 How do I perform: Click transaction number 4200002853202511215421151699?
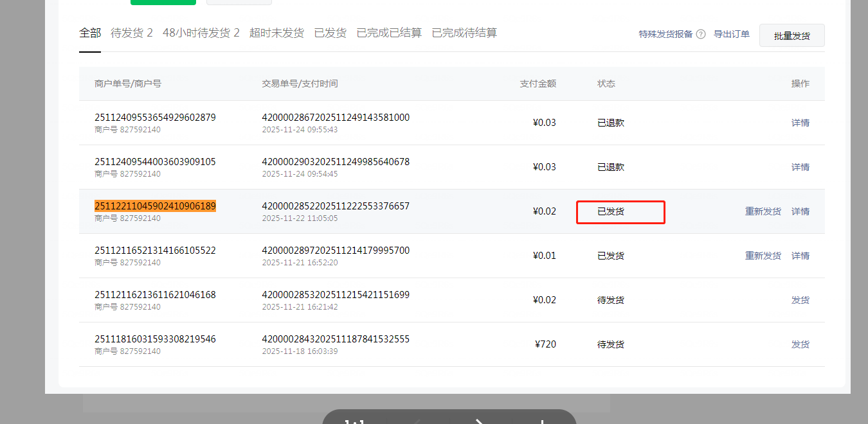pos(336,295)
